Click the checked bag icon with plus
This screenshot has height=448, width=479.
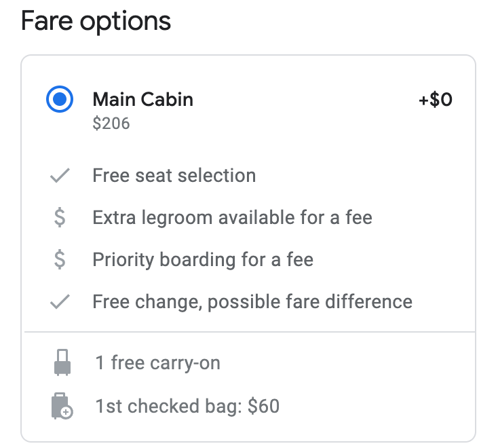[x=62, y=406]
